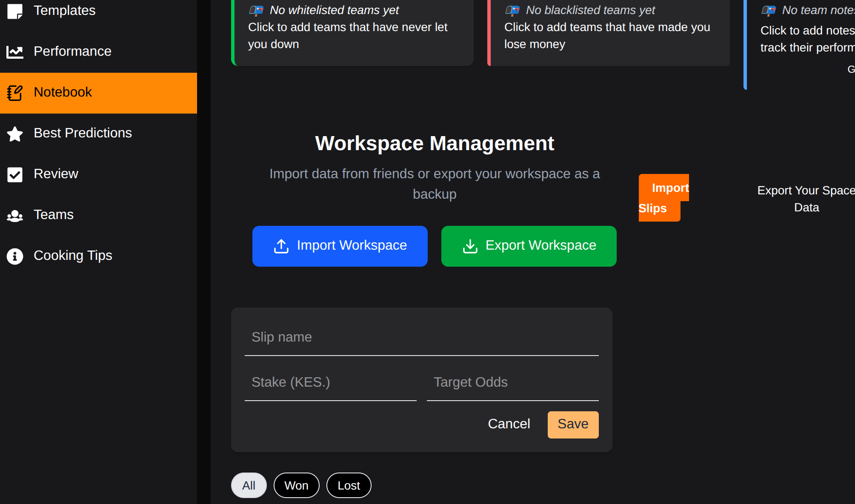
Task: Cancel the new slip form
Action: coord(509,424)
